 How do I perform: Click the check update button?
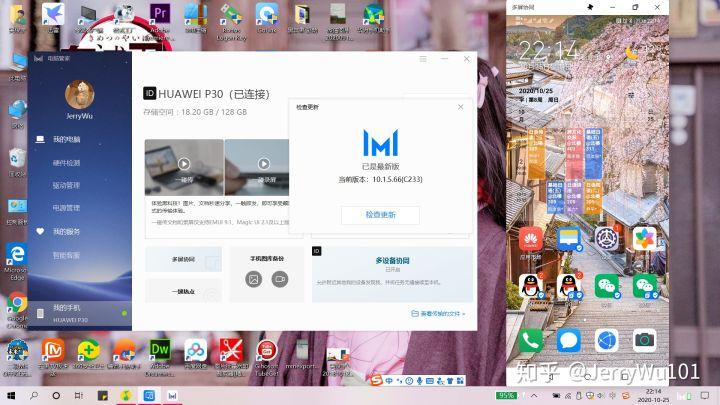click(x=380, y=215)
